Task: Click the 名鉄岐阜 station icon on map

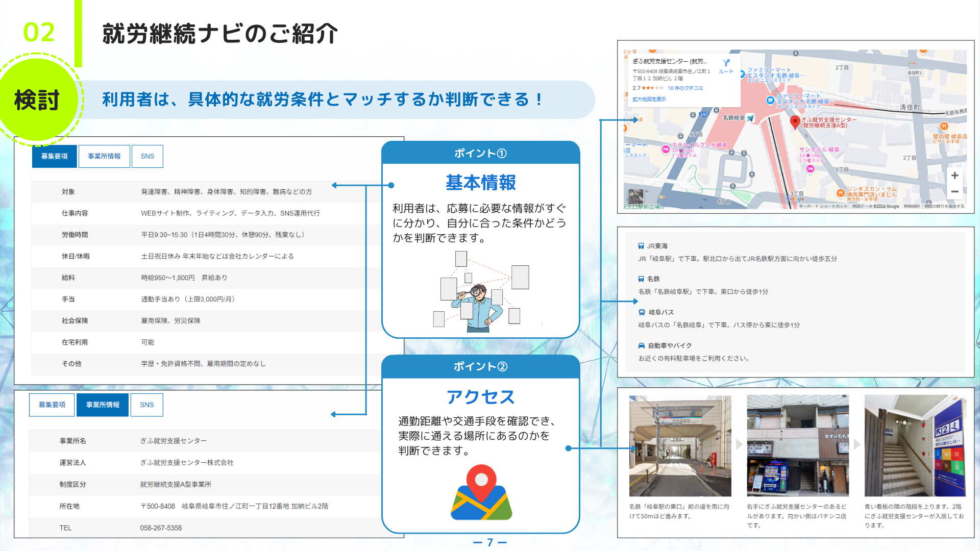Action: [x=750, y=118]
